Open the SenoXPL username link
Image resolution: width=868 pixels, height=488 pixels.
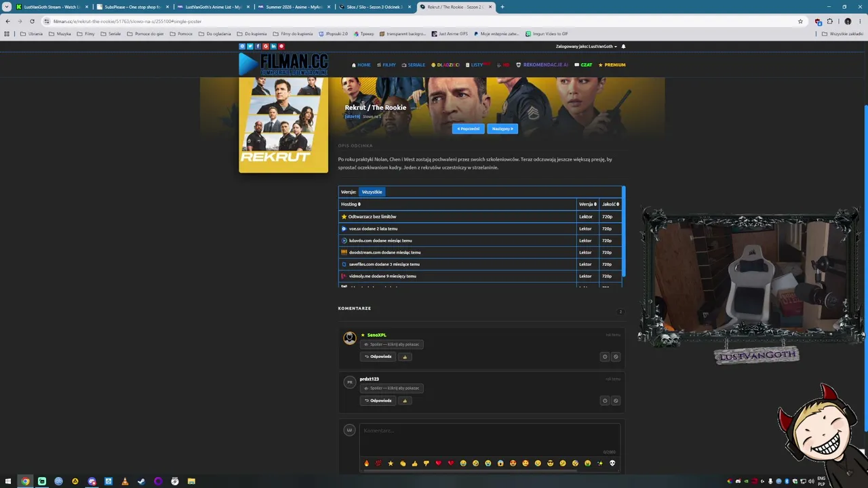(x=376, y=335)
